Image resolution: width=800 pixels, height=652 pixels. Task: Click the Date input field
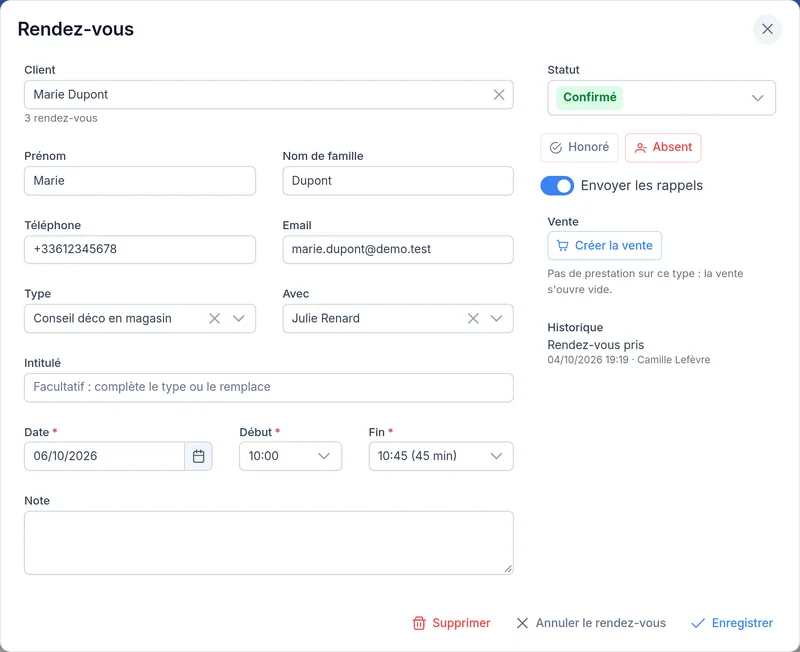tap(104, 456)
